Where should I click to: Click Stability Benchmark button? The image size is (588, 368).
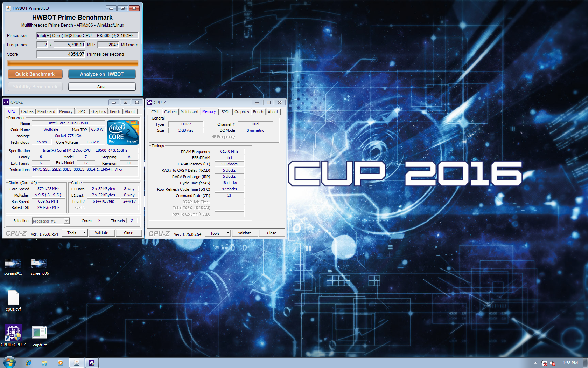coord(35,87)
